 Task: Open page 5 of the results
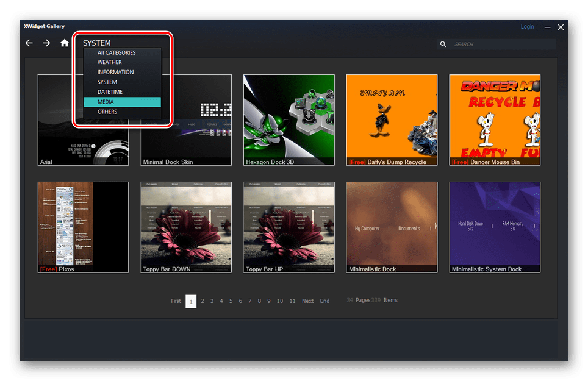coord(231,301)
